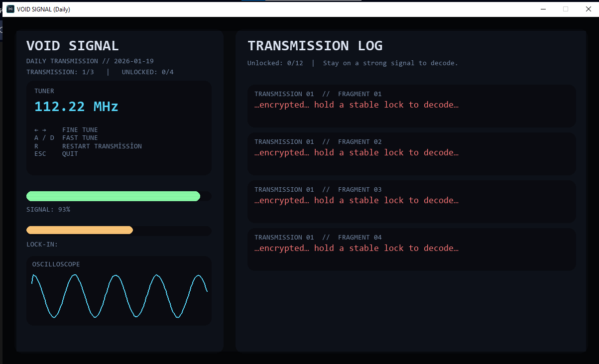Click the DAILY TRANSMISSION // 2026-01-19 line
Screen dimensions: 599x364
coord(90,61)
